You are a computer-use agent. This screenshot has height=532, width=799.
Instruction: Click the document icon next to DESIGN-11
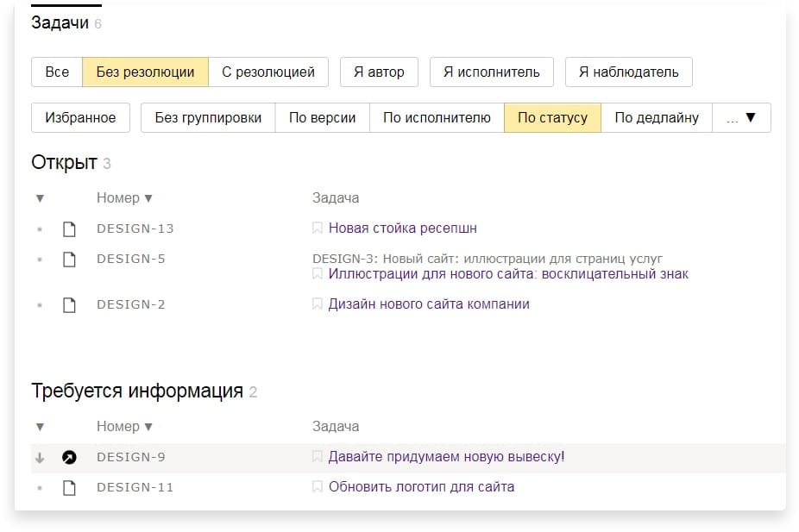(x=70, y=487)
